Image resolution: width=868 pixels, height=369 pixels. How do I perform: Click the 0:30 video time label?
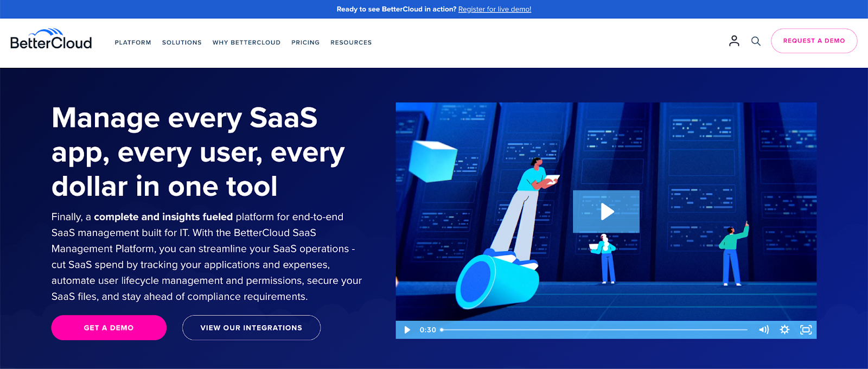(427, 330)
